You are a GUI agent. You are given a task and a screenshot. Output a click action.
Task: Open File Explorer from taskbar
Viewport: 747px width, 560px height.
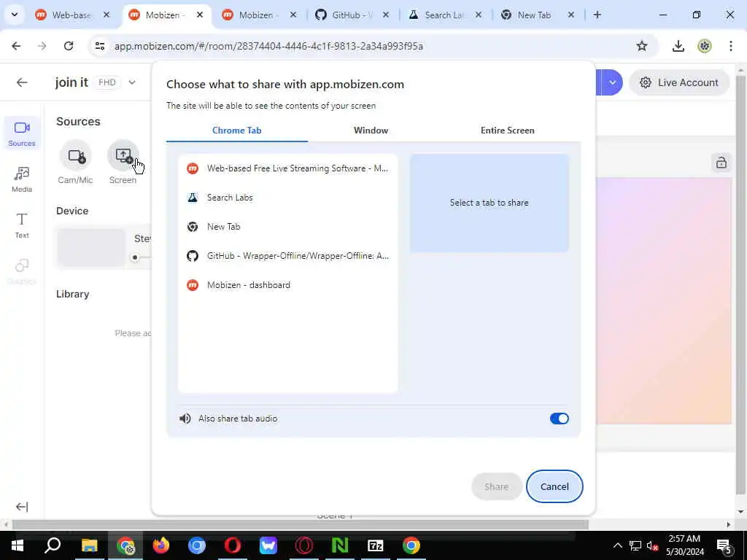tap(89, 545)
